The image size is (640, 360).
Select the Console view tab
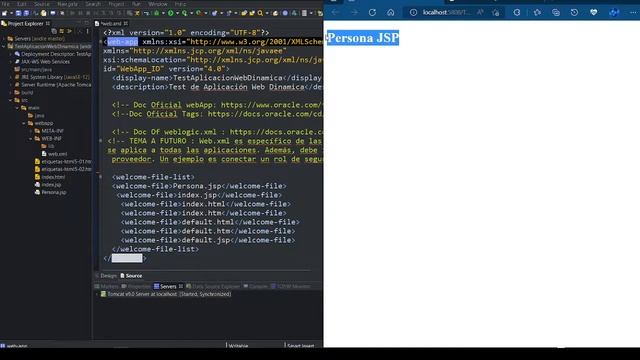(256, 287)
